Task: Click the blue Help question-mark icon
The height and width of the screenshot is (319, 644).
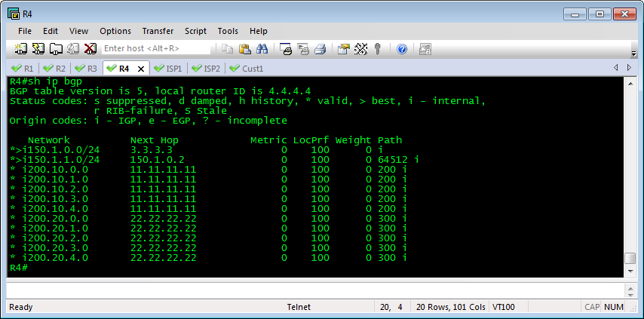Action: pyautogui.click(x=402, y=49)
